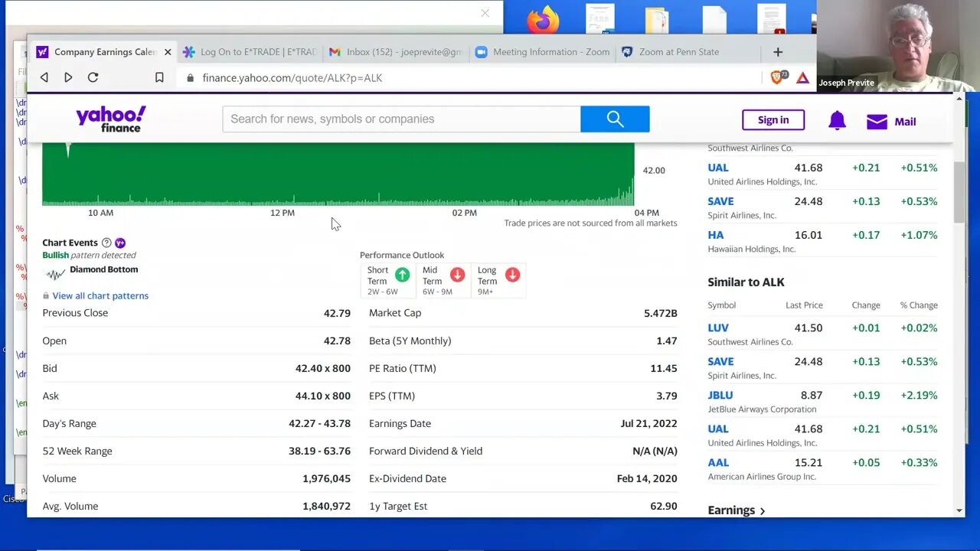The image size is (980, 551).
Task: Click 52 Week Range value 38.19 - 63.76
Action: (x=319, y=451)
